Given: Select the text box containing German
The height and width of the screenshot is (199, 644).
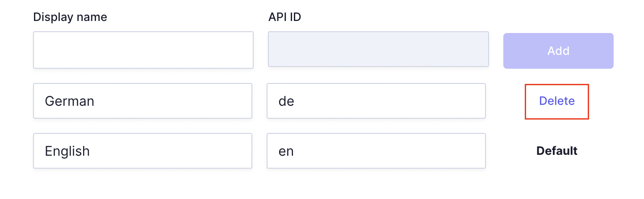Looking at the screenshot, I should pos(142,101).
